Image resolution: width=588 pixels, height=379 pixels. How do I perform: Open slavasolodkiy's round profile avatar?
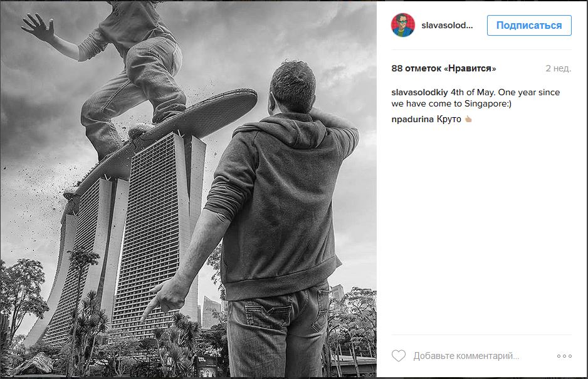403,25
